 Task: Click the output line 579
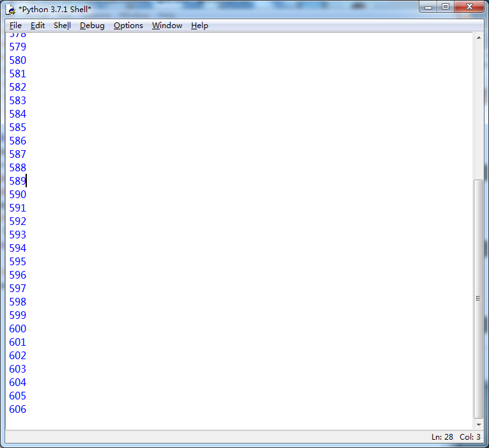click(x=18, y=47)
